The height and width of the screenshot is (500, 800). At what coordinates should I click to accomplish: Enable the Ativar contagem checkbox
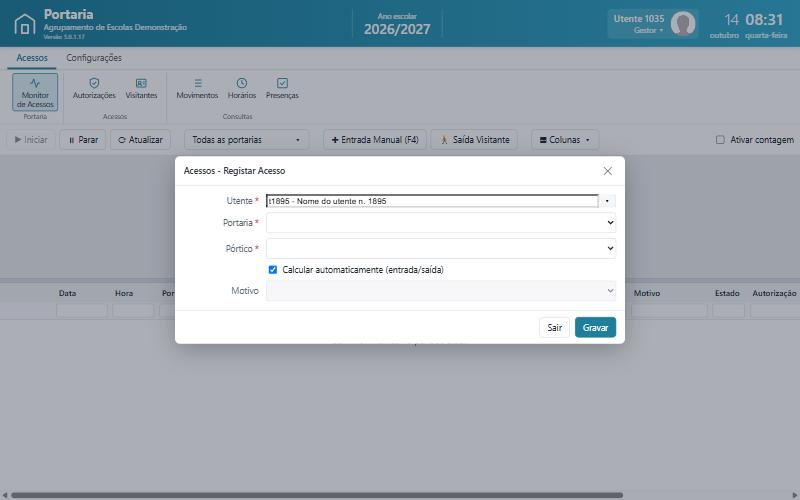720,139
